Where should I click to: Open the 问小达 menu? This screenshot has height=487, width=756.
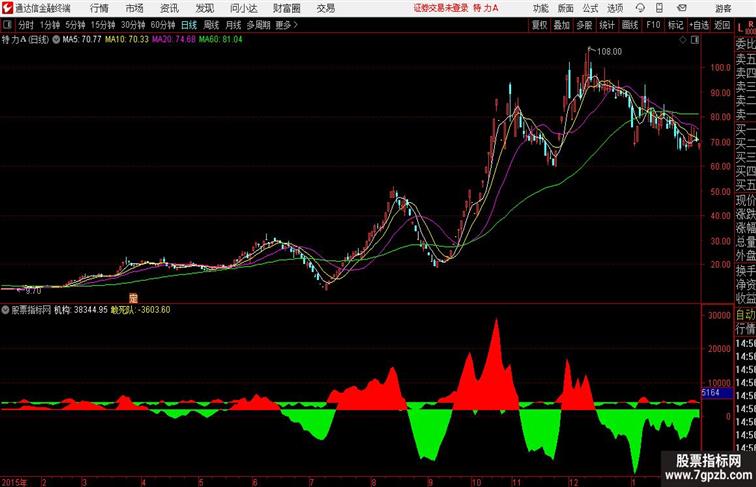point(243,8)
